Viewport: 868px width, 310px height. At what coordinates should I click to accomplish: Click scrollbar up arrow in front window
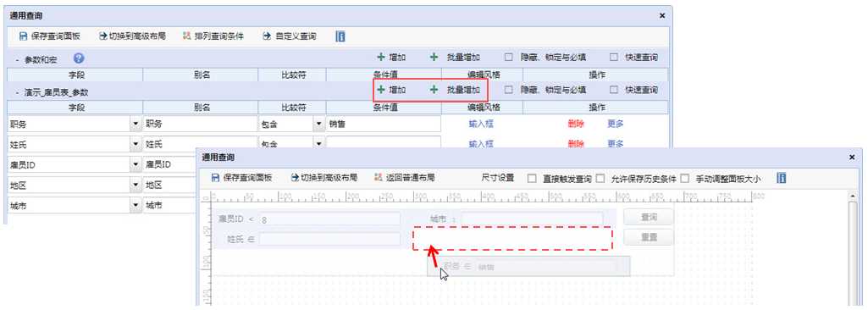click(853, 196)
